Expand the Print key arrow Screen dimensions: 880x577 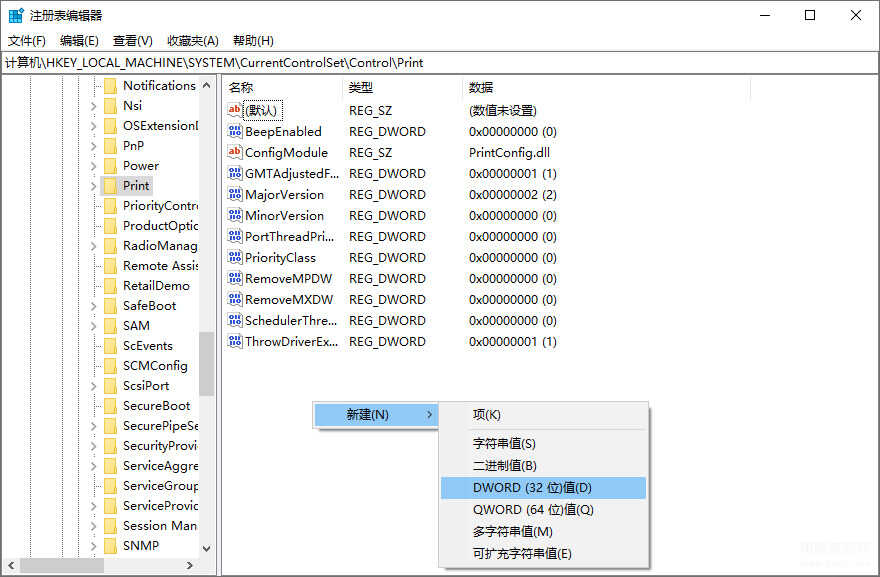point(94,186)
